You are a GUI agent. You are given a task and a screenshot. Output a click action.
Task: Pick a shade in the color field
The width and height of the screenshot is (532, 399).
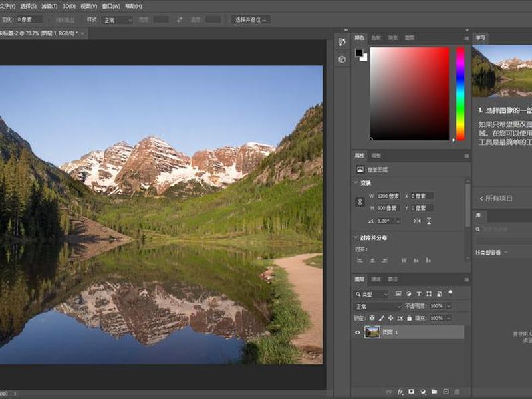click(x=410, y=93)
